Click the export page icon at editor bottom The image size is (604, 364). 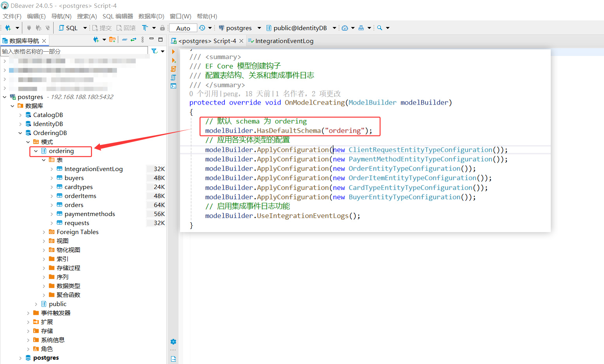point(173,359)
